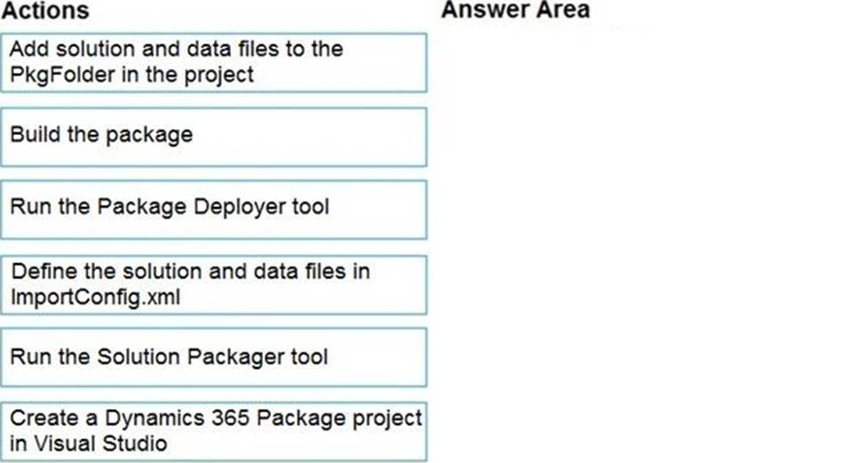
Task: Select 'Run the Solution Packager tool' action
Action: (x=214, y=357)
